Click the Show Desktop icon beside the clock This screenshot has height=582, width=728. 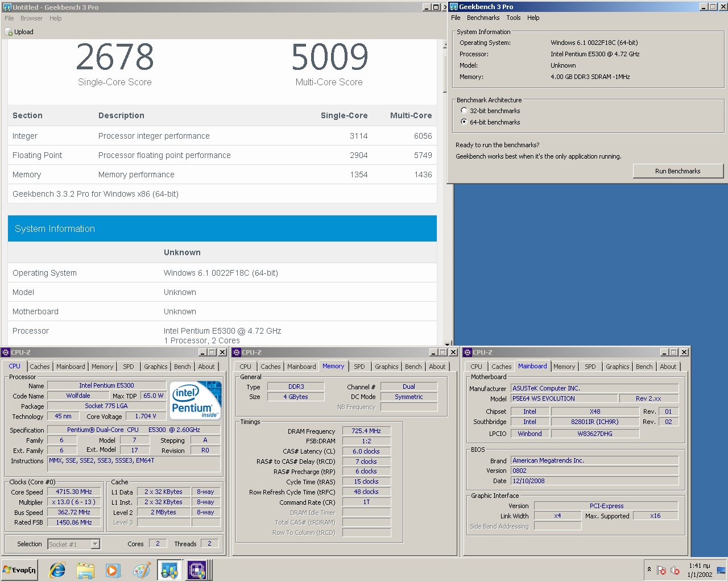[x=721, y=570]
